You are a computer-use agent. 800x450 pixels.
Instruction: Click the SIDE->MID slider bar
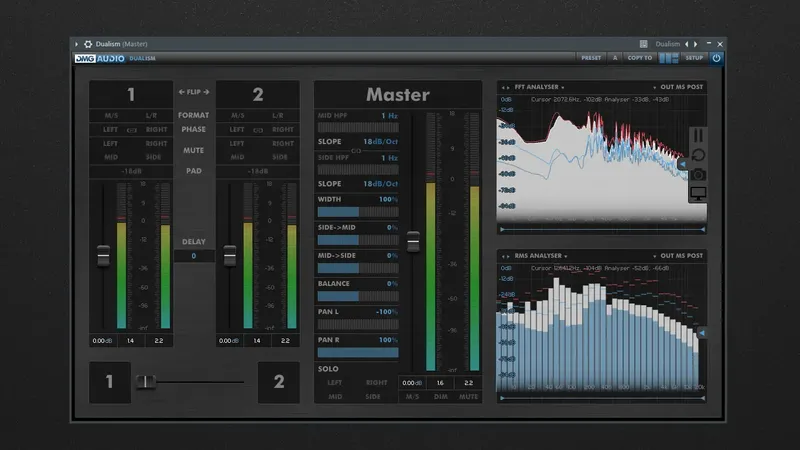tap(358, 240)
